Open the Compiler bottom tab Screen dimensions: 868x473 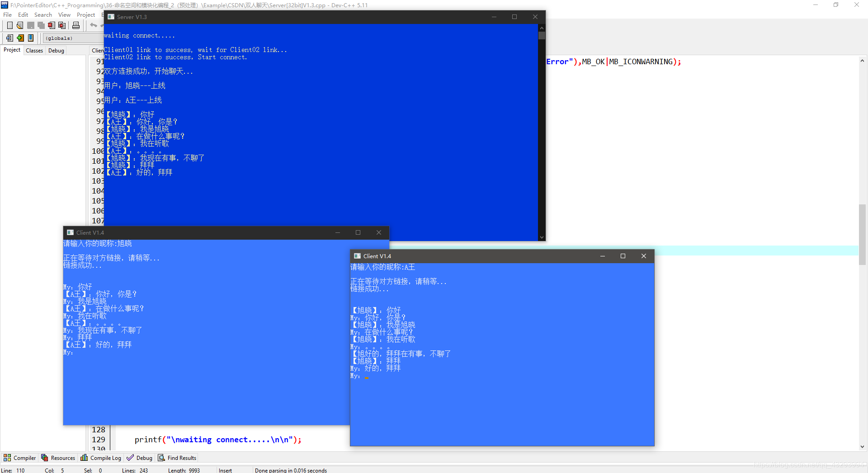[20, 458]
